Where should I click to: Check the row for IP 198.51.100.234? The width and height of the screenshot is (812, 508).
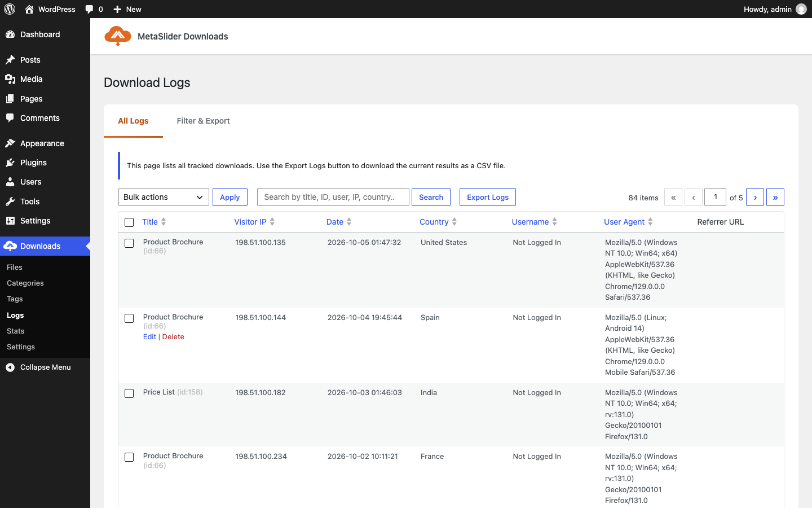[129, 457]
